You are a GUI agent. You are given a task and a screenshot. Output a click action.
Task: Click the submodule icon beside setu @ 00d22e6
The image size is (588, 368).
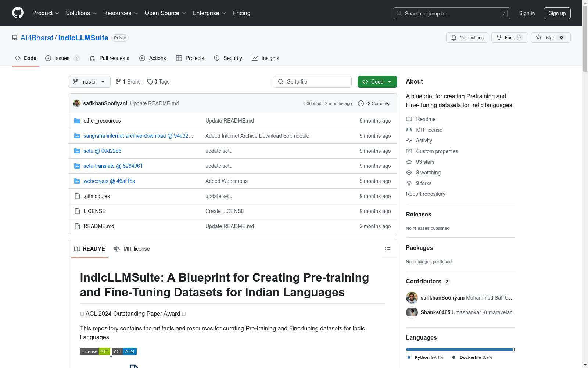tap(77, 151)
